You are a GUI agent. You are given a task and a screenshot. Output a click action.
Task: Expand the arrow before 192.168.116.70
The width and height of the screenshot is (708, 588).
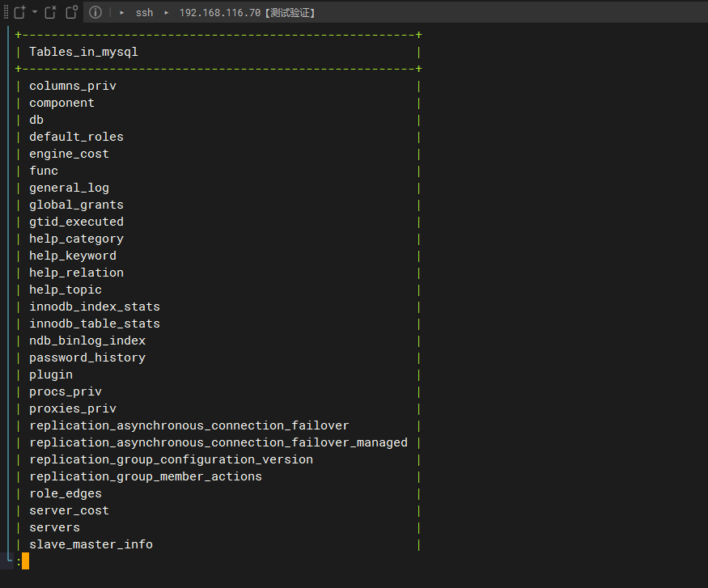pos(166,13)
